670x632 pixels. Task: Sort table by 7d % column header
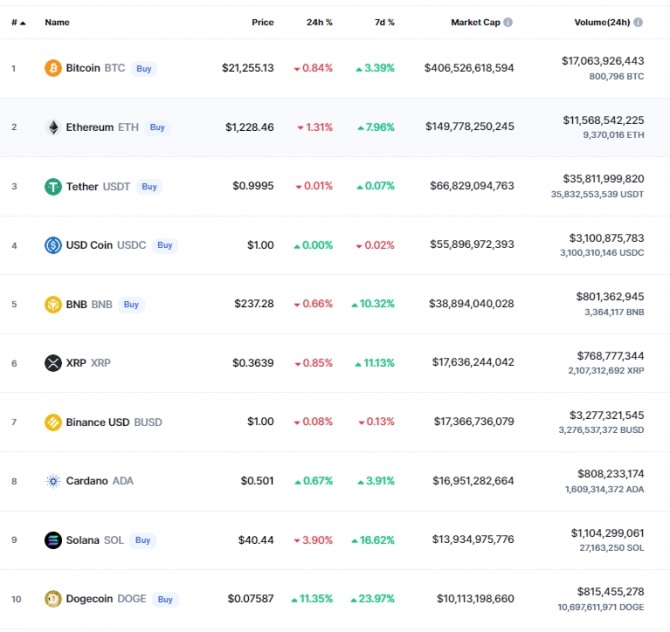click(x=385, y=22)
